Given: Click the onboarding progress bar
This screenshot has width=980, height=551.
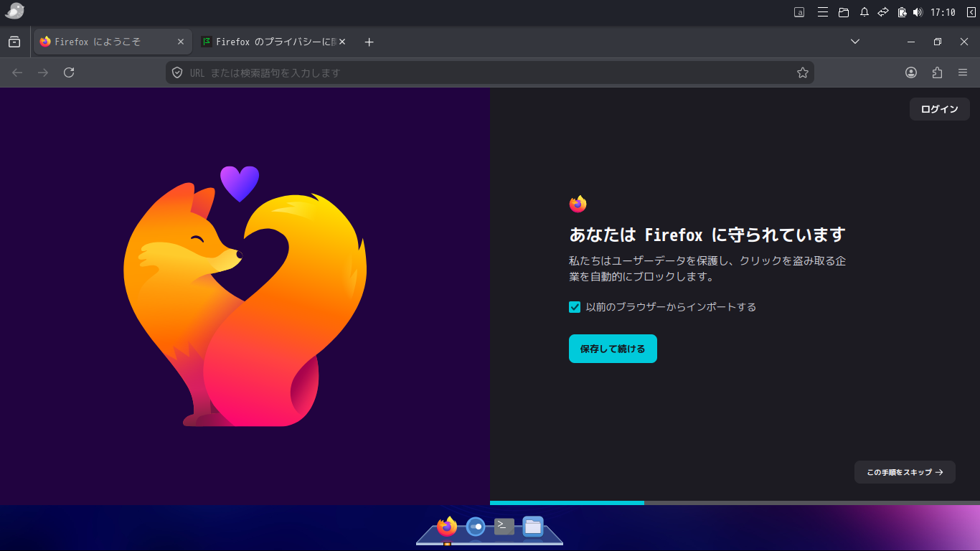Looking at the screenshot, I should 735,503.
